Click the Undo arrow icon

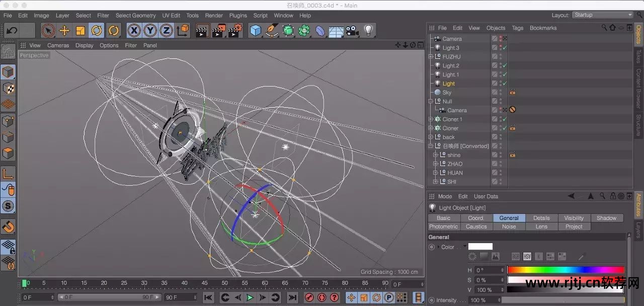coord(12,31)
